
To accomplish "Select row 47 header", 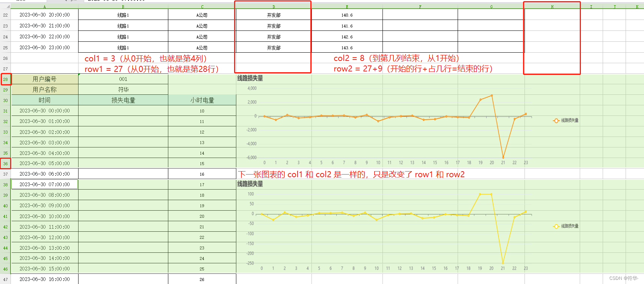I will click(5, 279).
